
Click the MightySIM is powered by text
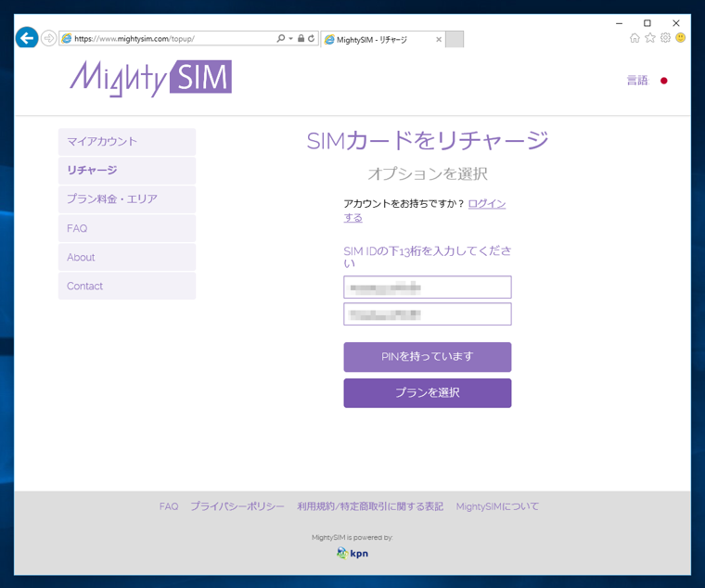352,537
